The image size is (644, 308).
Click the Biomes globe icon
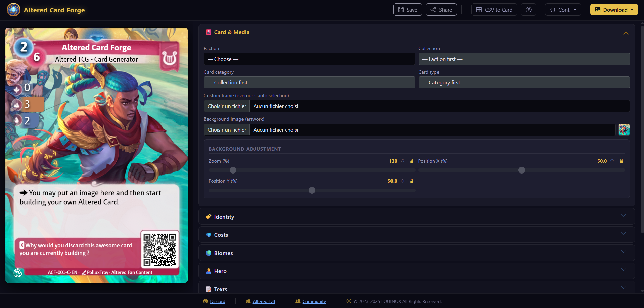pyautogui.click(x=209, y=253)
